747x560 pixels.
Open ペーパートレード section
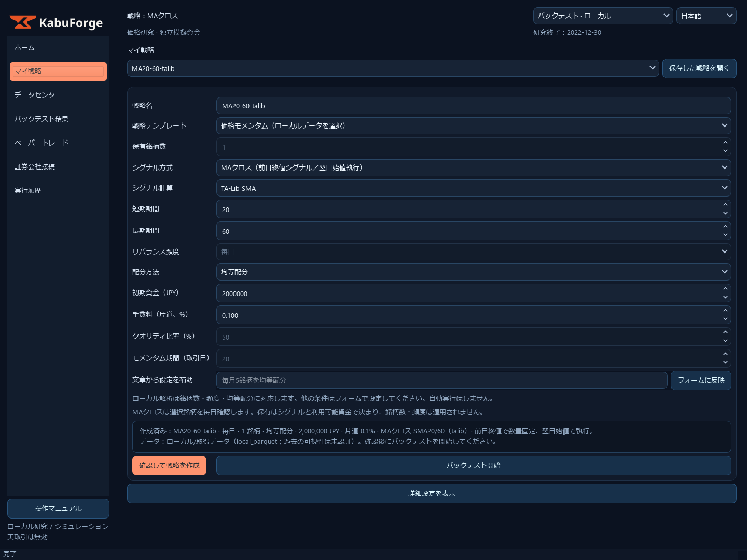pyautogui.click(x=58, y=143)
